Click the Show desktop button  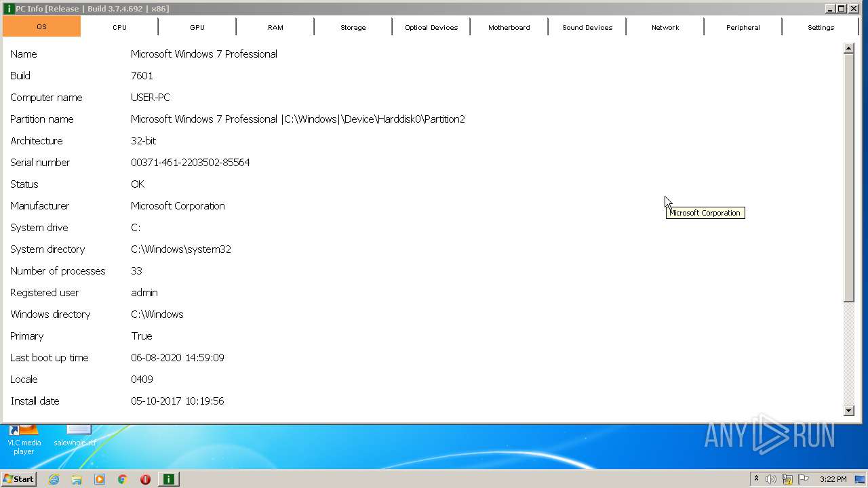click(861, 479)
